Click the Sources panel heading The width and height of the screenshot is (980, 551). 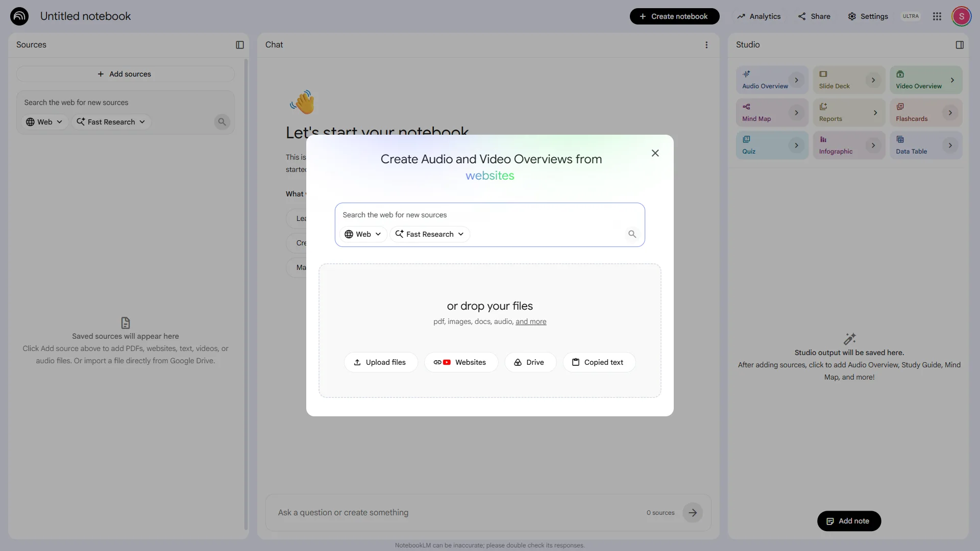(31, 45)
